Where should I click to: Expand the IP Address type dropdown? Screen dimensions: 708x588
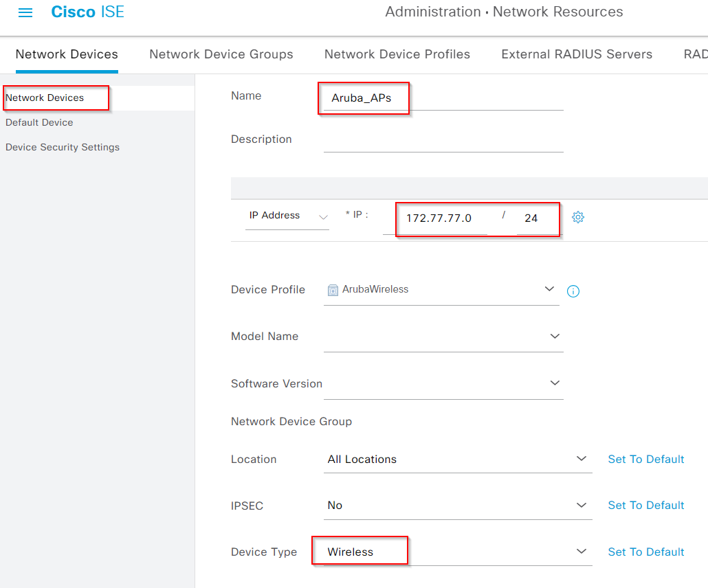coord(287,216)
